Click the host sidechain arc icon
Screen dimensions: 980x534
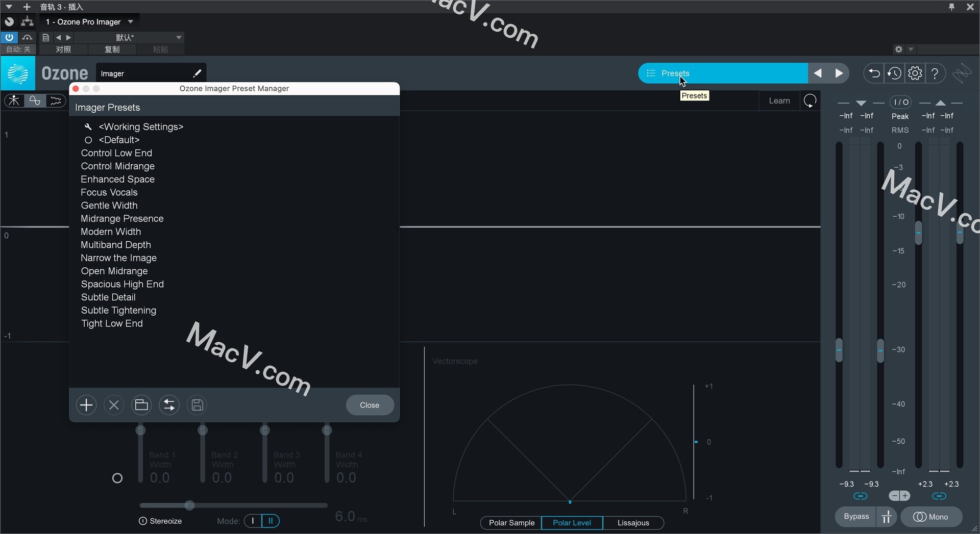(27, 37)
